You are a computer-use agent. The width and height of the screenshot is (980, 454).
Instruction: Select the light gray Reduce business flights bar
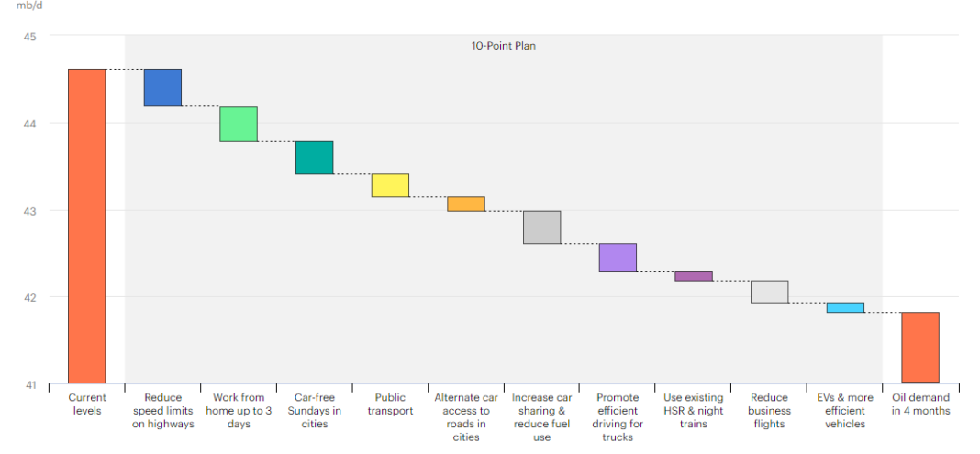click(769, 292)
